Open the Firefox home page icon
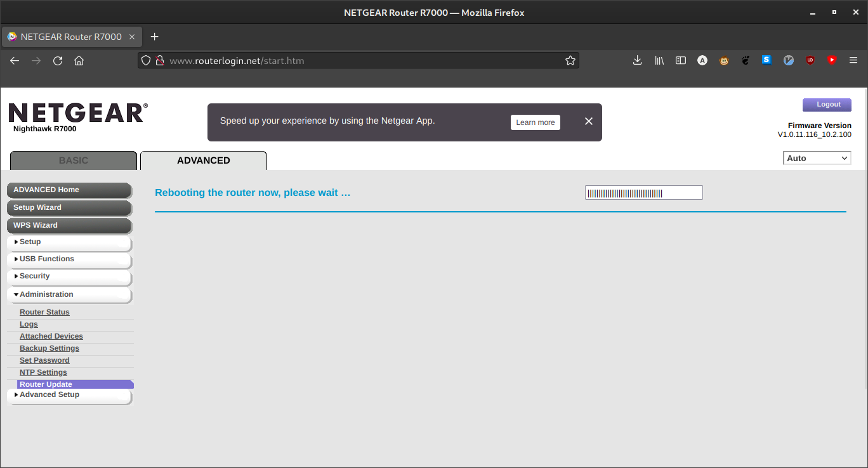868x468 pixels. point(79,60)
